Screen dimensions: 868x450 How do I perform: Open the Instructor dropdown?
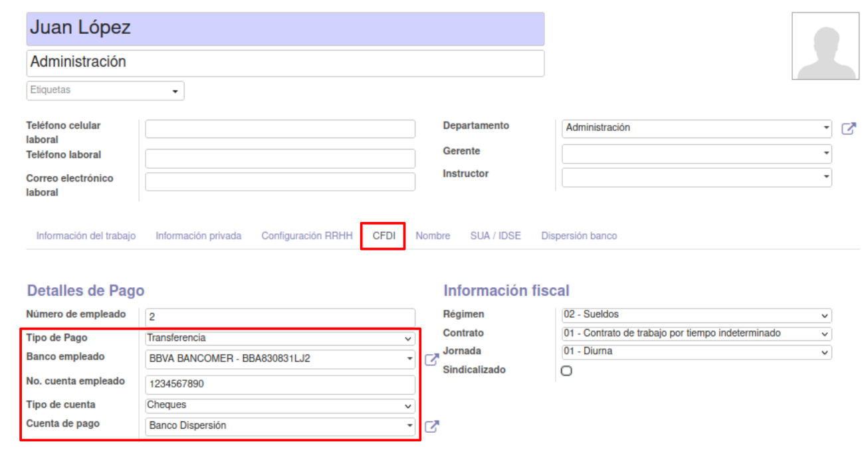(x=696, y=177)
